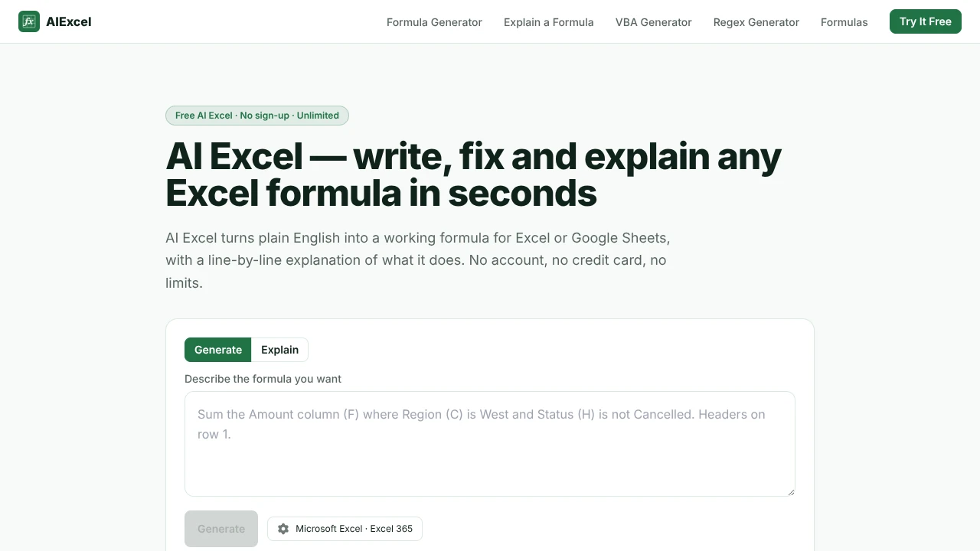
Task: Open the Microsoft Excel · Excel 365 selector
Action: pyautogui.click(x=345, y=529)
